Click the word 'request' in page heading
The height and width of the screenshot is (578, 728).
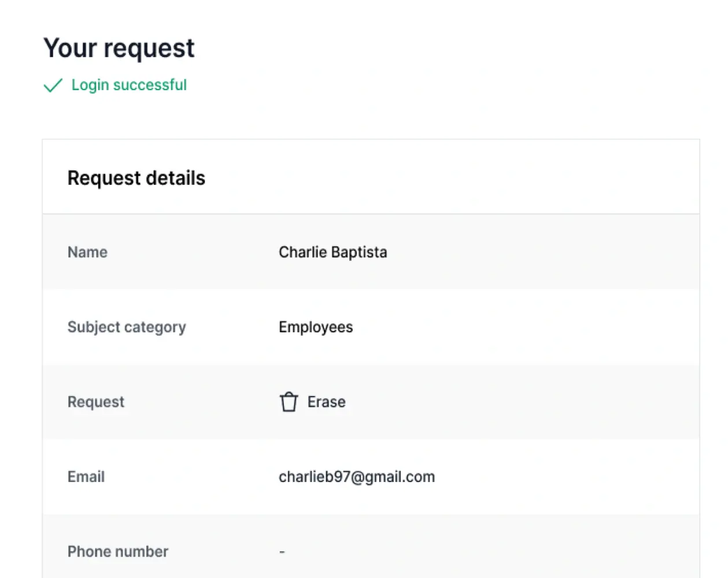coord(149,48)
